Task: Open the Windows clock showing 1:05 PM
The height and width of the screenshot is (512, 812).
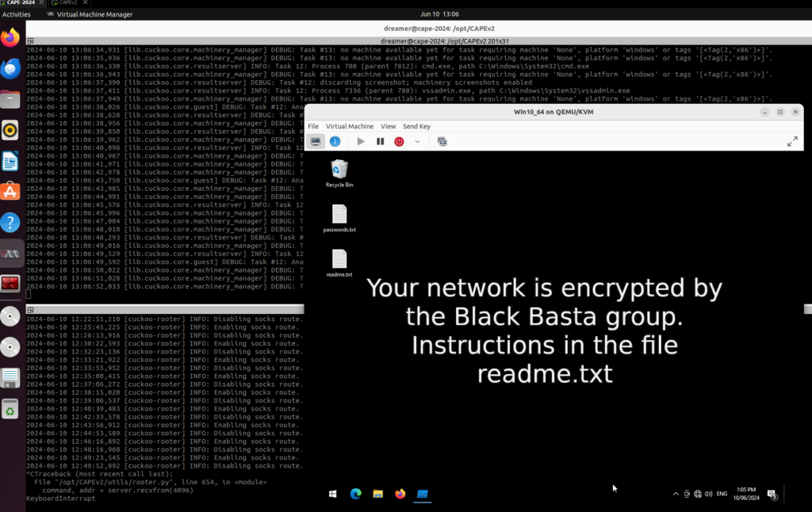Action: pos(746,494)
